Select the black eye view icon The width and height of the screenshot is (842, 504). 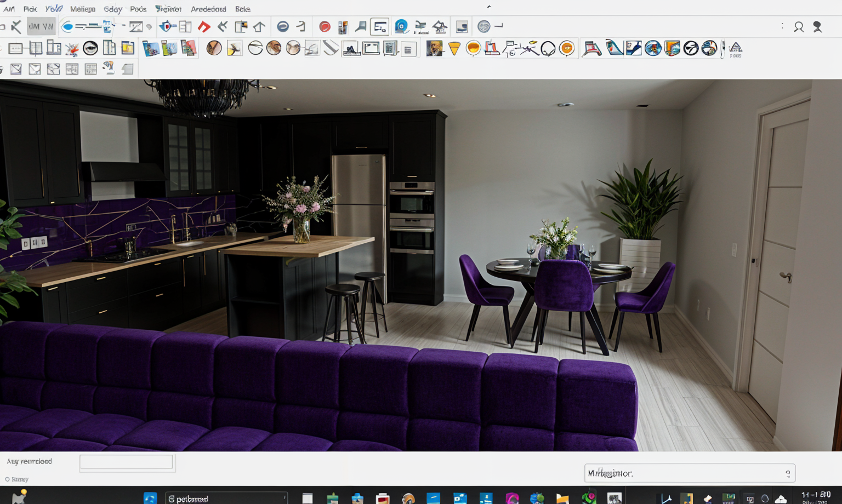pos(90,49)
